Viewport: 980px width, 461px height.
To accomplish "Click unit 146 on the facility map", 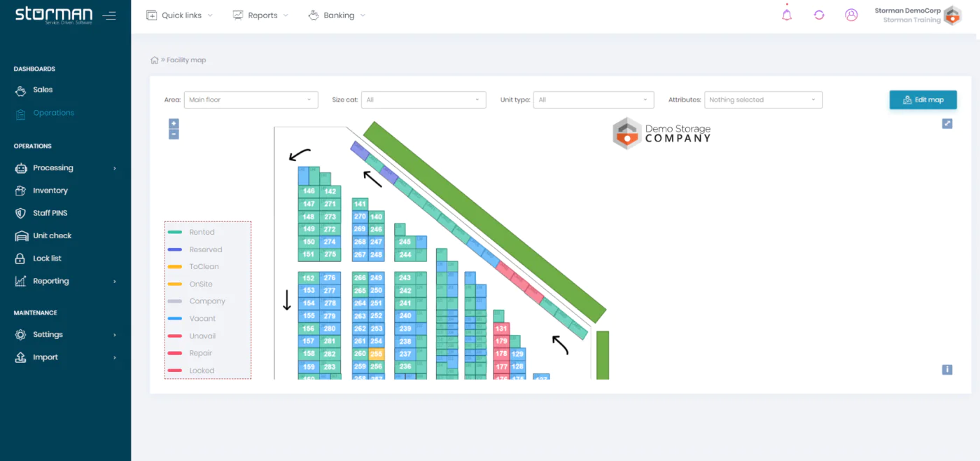I will tap(309, 191).
